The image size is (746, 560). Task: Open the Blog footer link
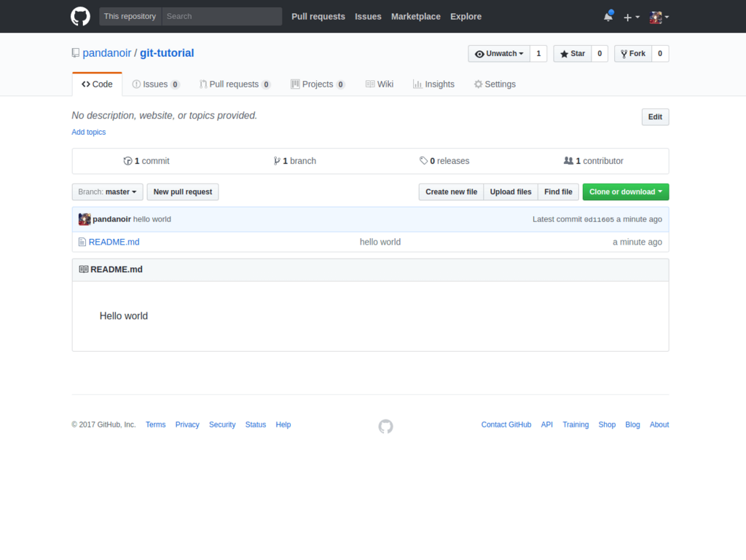(x=632, y=425)
